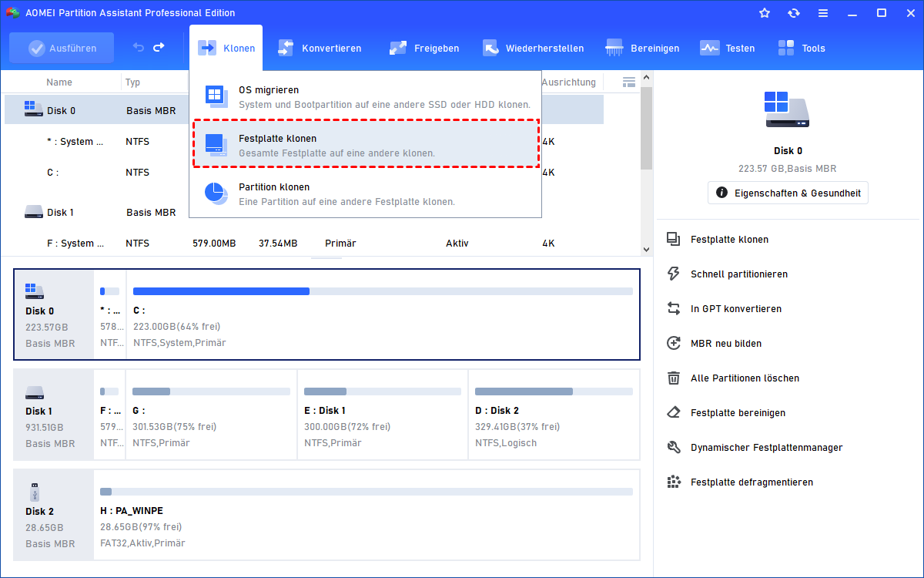Click Eigenschaften & Gesundheit button
Screen dimensions: 924x578
click(x=788, y=193)
